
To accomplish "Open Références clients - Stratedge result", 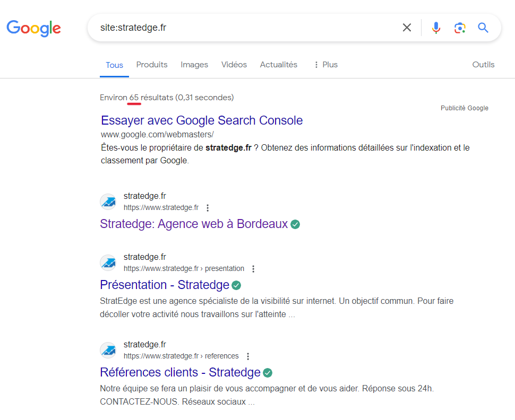I will [x=181, y=372].
